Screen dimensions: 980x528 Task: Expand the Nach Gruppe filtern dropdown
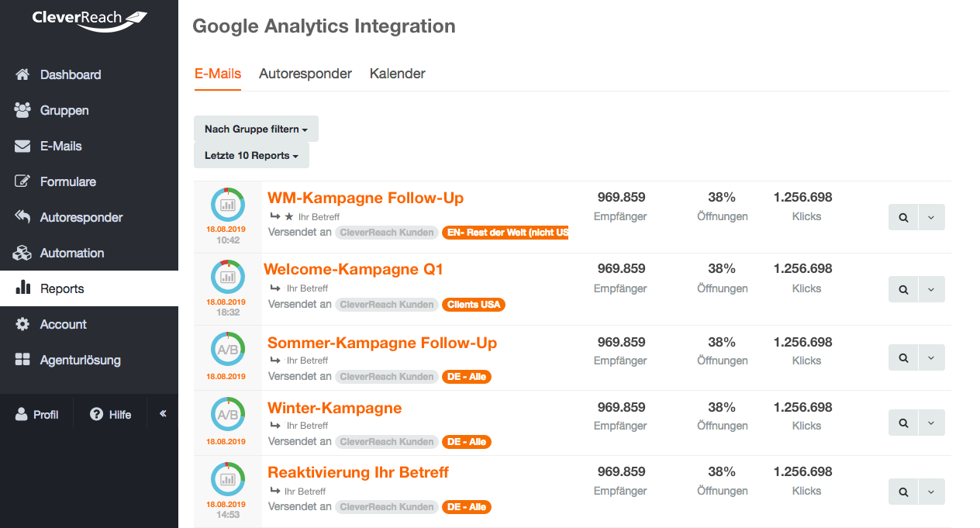(256, 129)
